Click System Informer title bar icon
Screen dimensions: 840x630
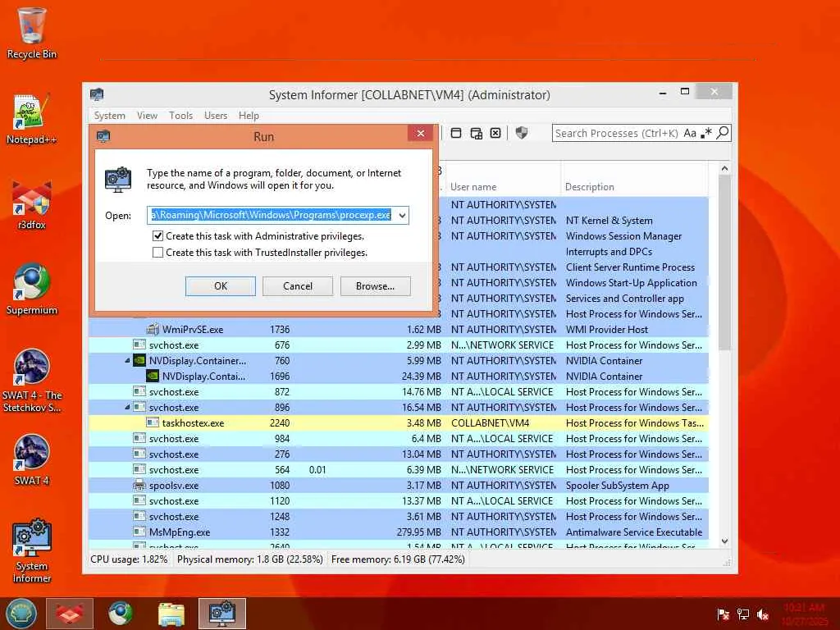(97, 95)
